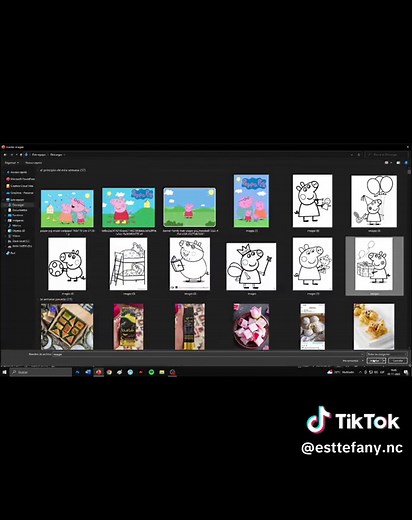412x520 pixels.
Task: Select the Vídeos folder in the sidebar
Action: tap(14, 236)
